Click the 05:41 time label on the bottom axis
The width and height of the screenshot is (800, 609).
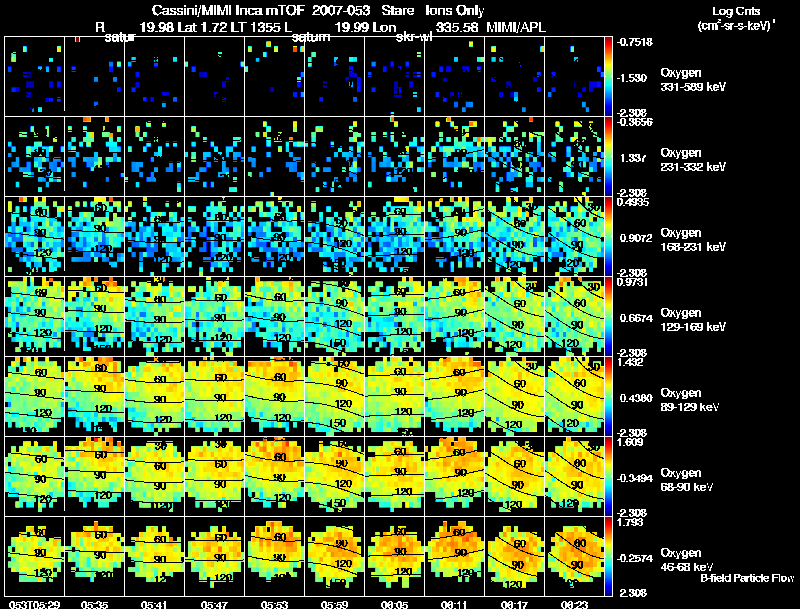(x=154, y=604)
